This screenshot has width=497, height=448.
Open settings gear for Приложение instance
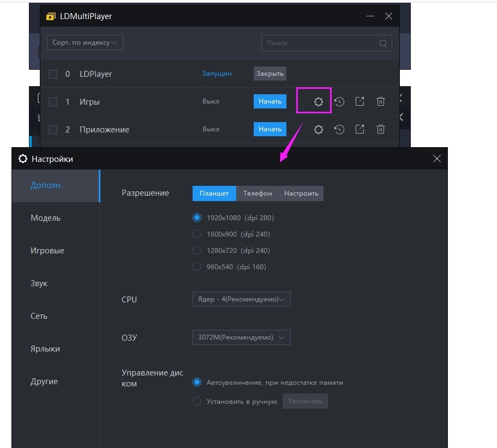pos(319,129)
